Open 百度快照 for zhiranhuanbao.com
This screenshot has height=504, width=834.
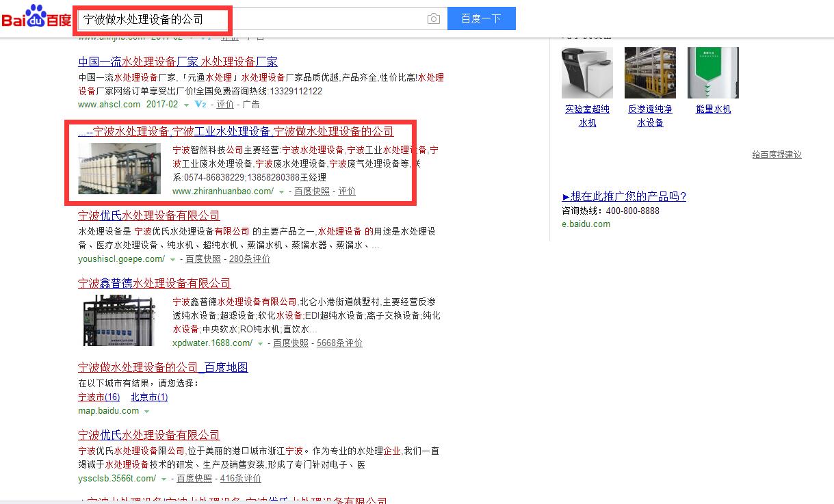click(x=312, y=191)
